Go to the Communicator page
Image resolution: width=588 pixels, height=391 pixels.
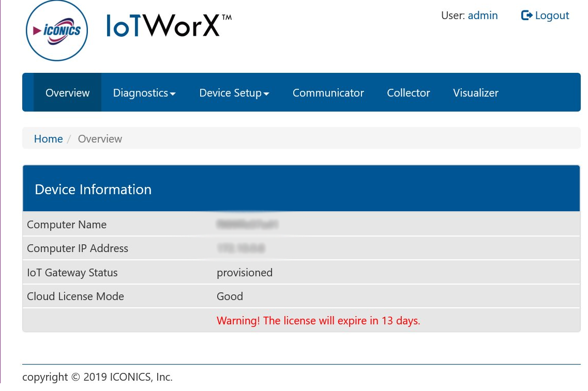(x=328, y=93)
